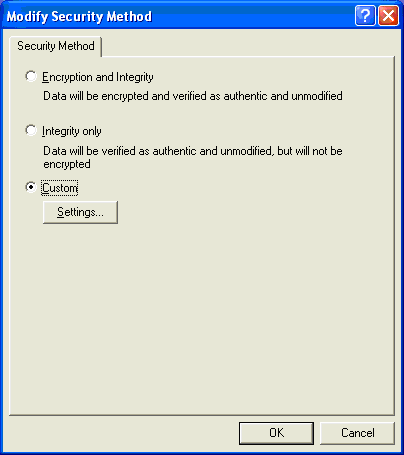
Task: Click the wrapped word "encrypted" under Integrity only
Action: pos(67,164)
